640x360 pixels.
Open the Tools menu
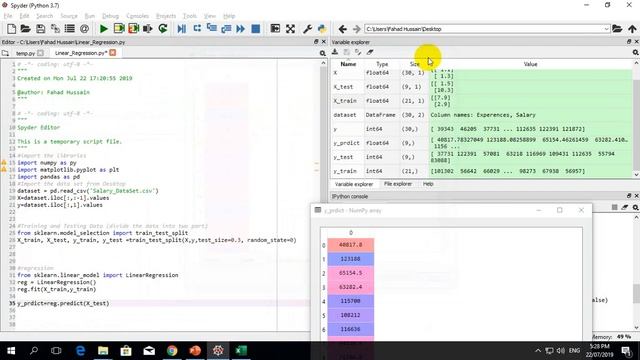(x=190, y=16)
